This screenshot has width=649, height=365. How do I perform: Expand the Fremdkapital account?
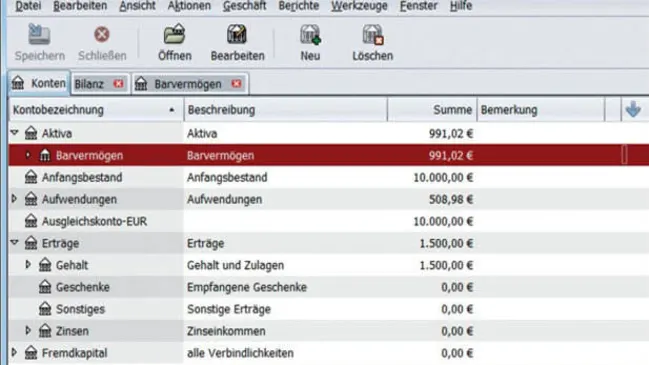coord(14,352)
